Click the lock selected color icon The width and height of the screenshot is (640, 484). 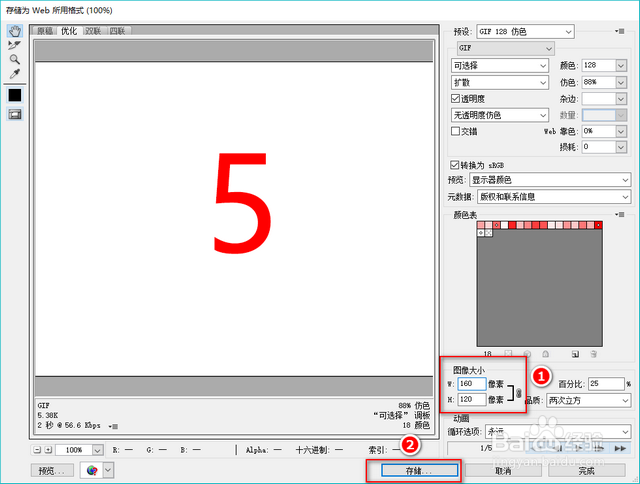[546, 354]
